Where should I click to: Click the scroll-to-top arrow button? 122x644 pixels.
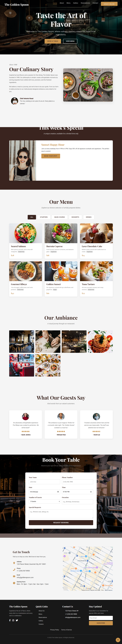point(118,640)
